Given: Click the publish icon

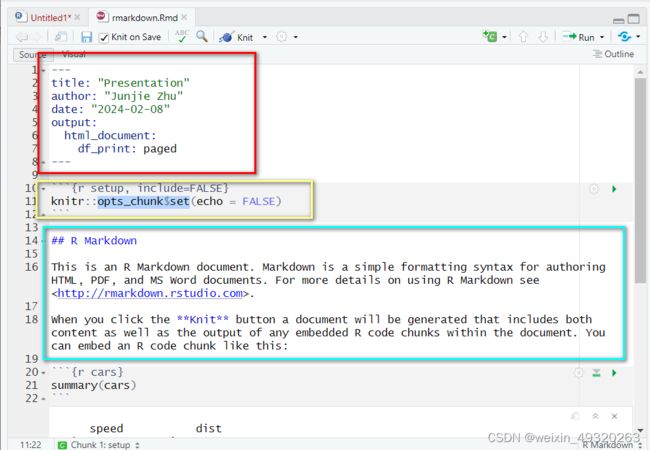Looking at the screenshot, I should coord(624,37).
